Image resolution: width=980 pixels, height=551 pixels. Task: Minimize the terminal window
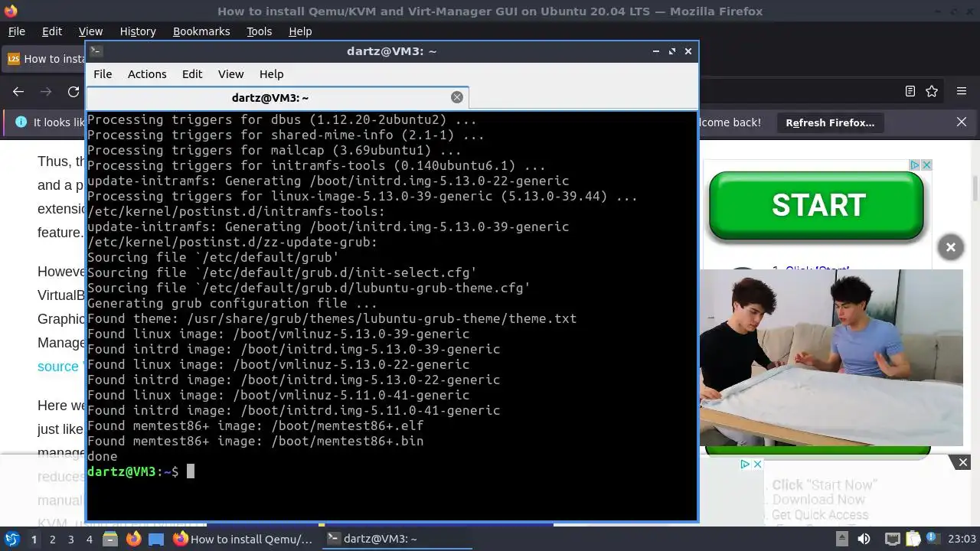point(656,51)
